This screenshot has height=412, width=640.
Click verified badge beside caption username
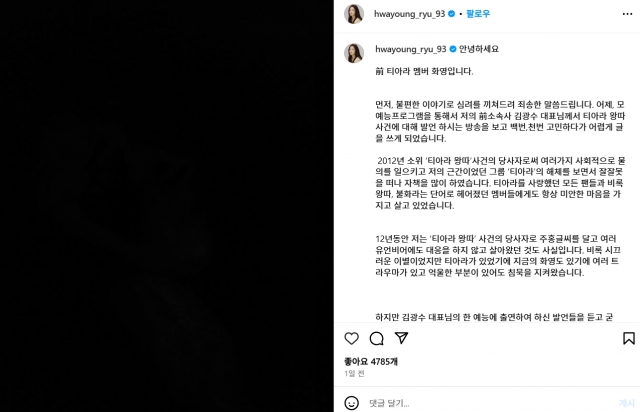pyautogui.click(x=453, y=49)
